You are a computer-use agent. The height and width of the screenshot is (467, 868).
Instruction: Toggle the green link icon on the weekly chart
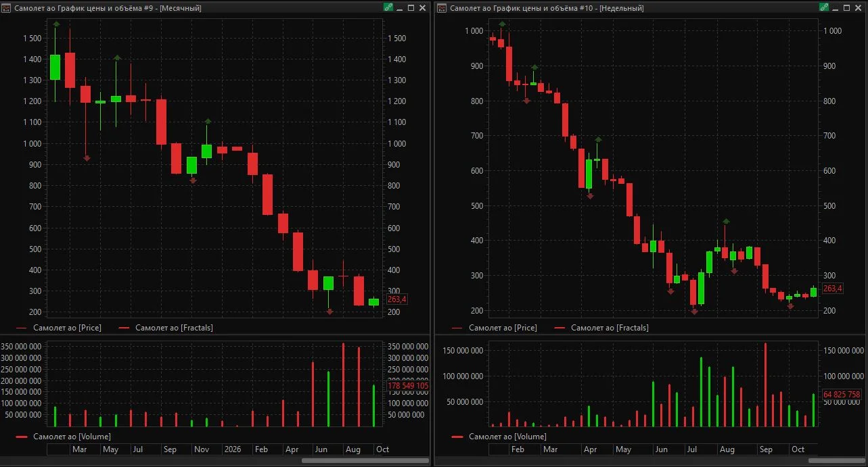(x=823, y=8)
